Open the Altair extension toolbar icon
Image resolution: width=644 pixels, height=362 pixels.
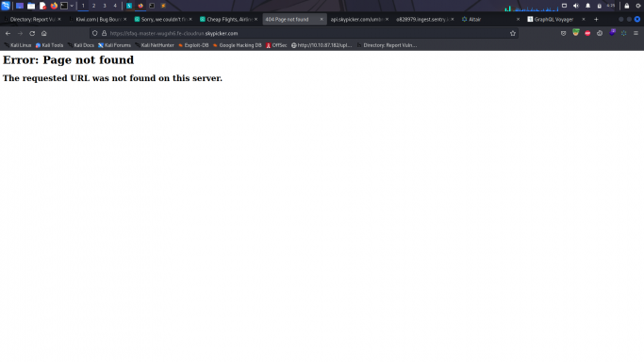point(624,33)
